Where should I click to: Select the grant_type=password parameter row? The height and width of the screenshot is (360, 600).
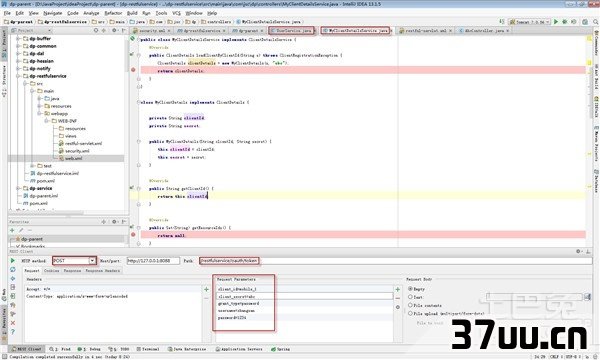304,303
